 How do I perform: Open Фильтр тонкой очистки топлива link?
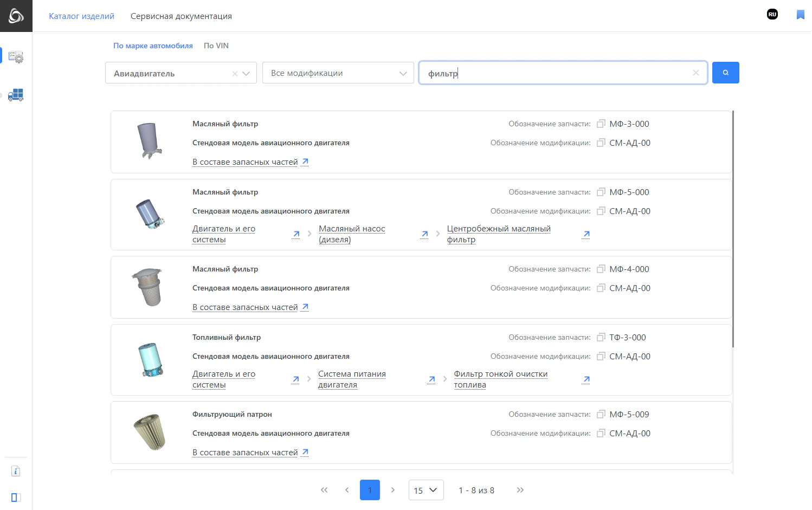coord(500,379)
